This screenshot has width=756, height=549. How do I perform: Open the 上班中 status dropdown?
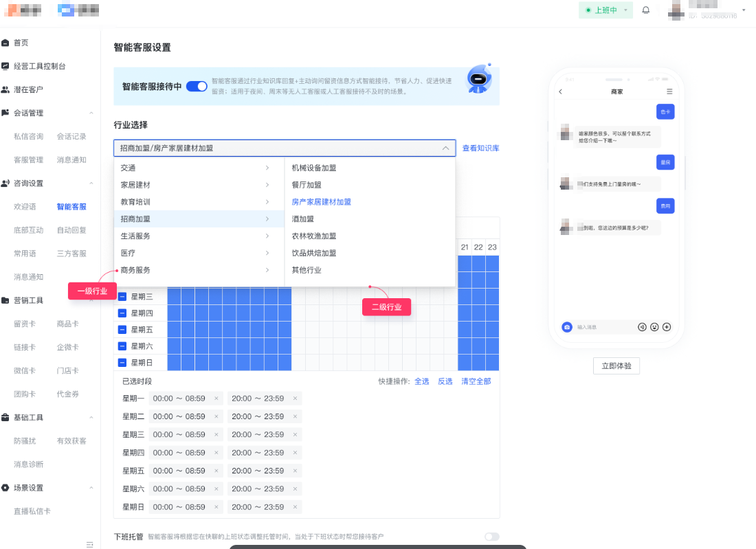(605, 10)
